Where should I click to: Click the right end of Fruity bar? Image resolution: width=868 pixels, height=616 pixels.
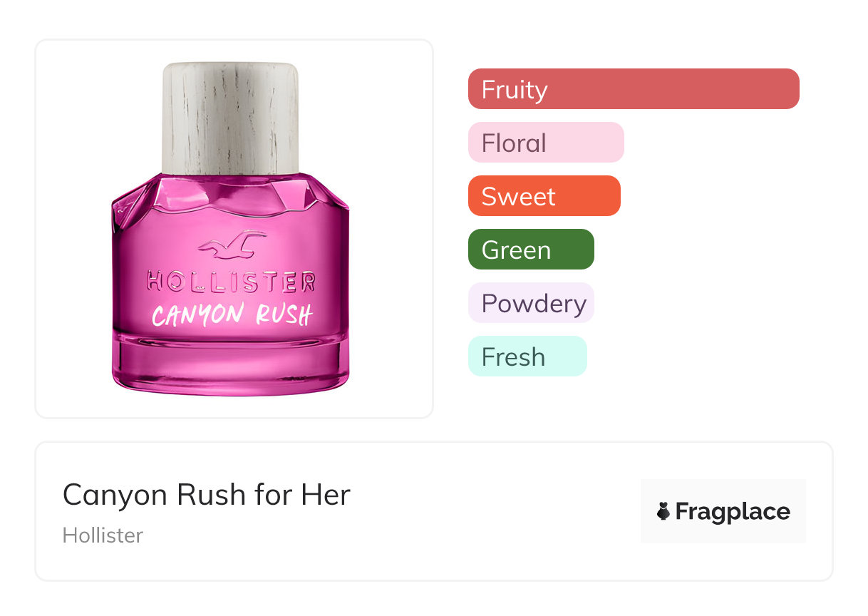[x=787, y=89]
